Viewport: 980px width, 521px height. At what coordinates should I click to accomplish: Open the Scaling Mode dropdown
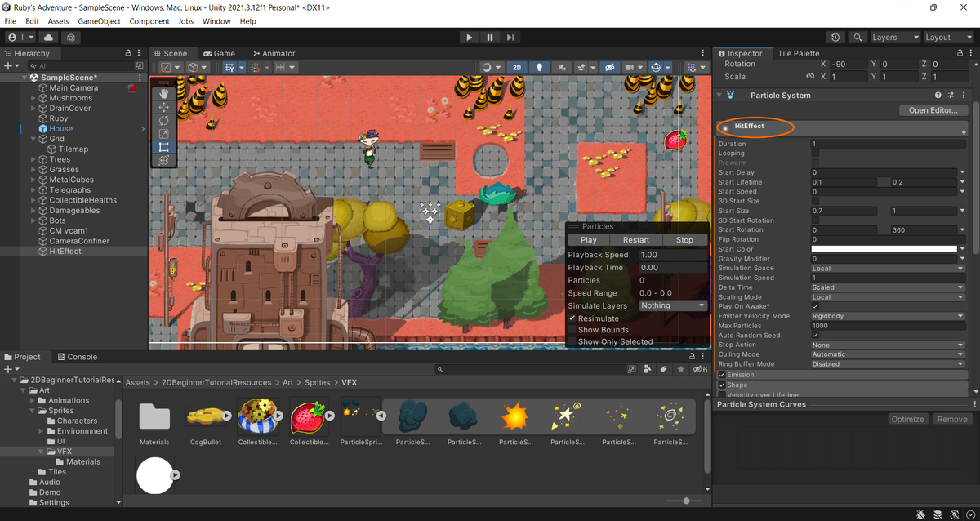tap(888, 297)
